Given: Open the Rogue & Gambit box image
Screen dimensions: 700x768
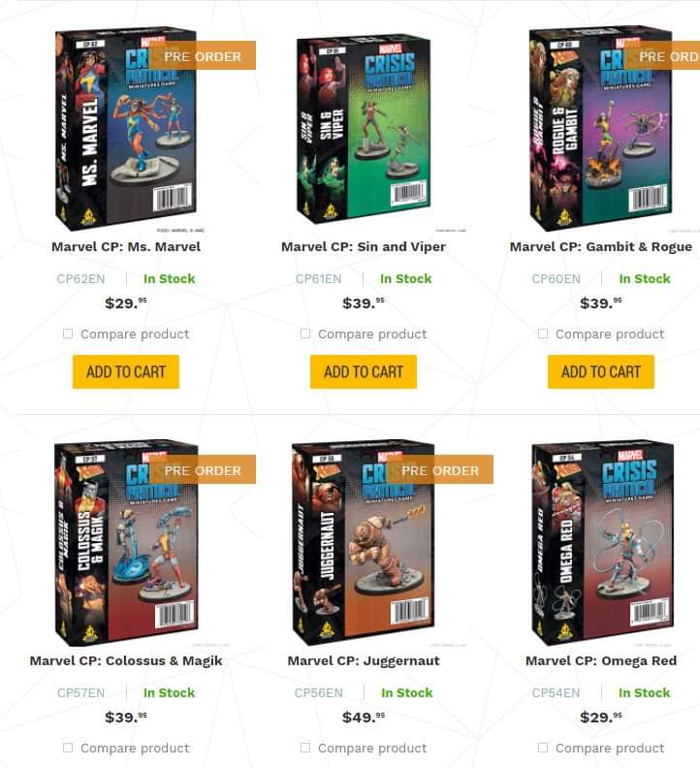Looking at the screenshot, I should coord(601,128).
